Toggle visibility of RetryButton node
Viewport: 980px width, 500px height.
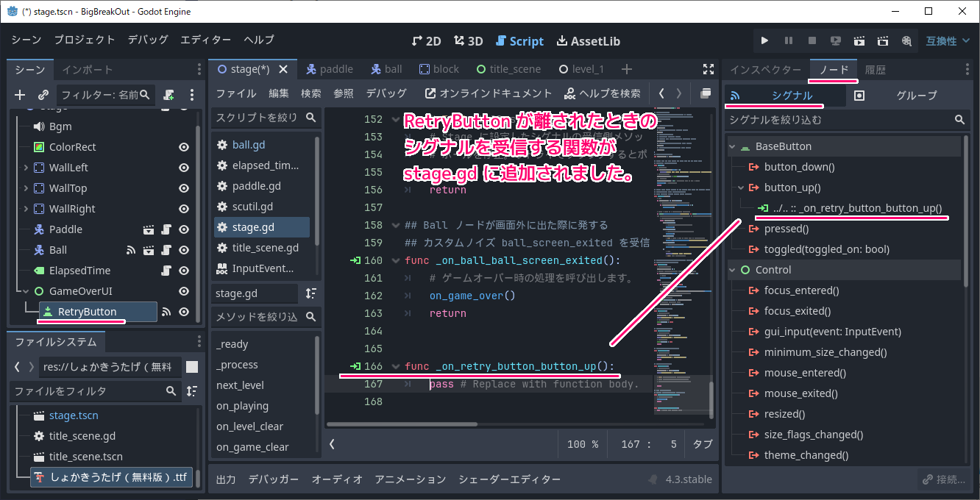[184, 312]
